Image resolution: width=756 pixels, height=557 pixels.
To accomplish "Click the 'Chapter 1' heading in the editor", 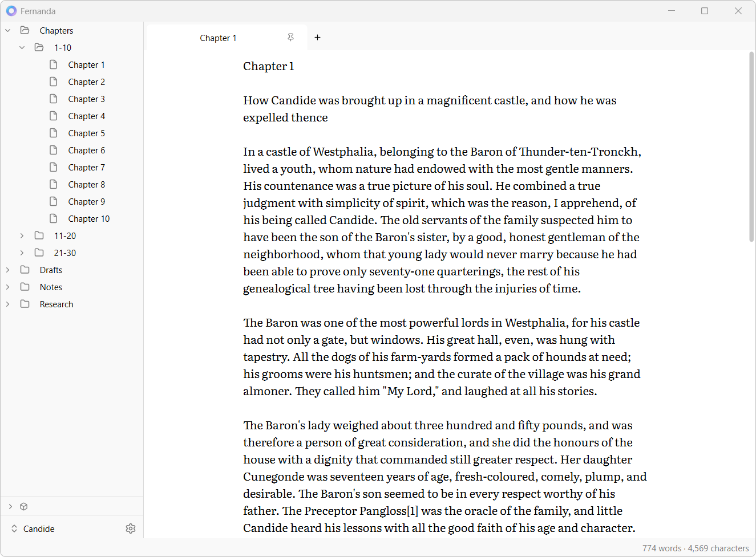I will [268, 66].
